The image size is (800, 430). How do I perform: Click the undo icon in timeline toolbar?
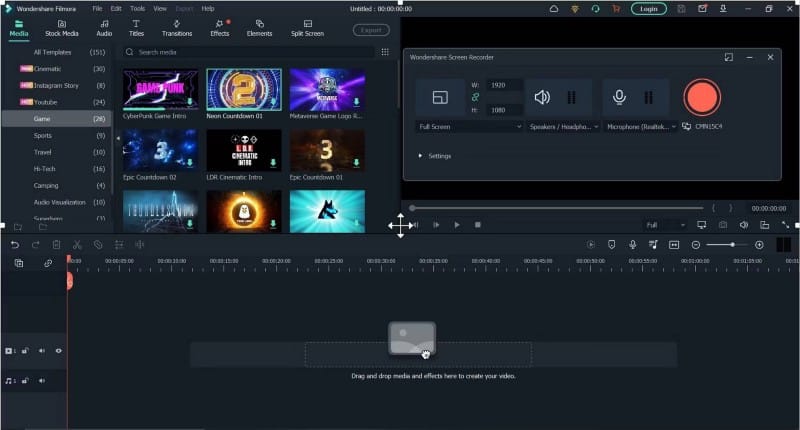(x=15, y=245)
